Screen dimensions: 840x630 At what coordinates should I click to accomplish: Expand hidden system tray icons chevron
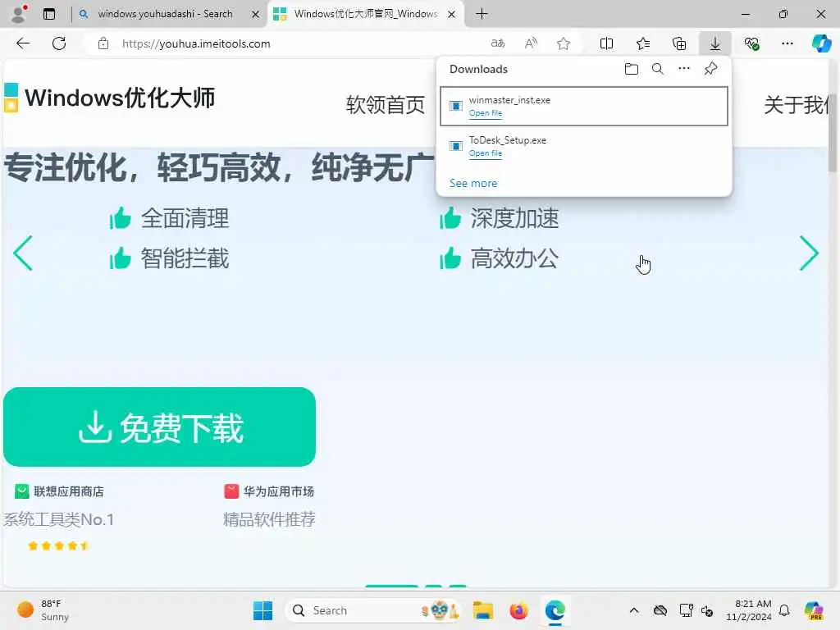634,610
